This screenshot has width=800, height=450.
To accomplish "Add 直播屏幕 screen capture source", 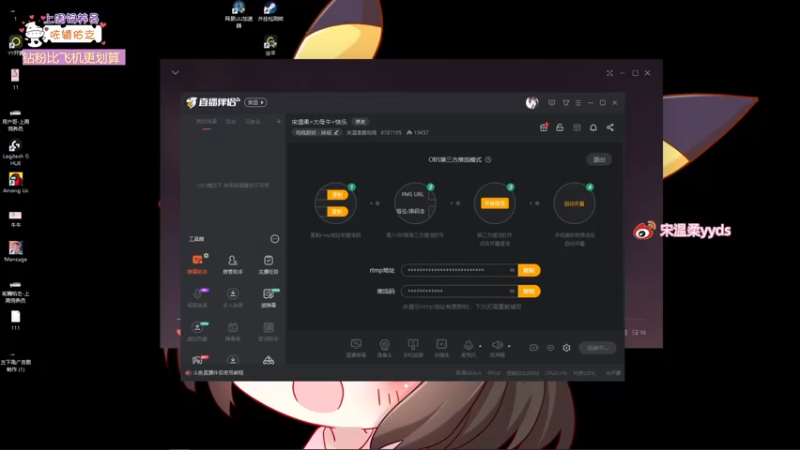I will [356, 348].
